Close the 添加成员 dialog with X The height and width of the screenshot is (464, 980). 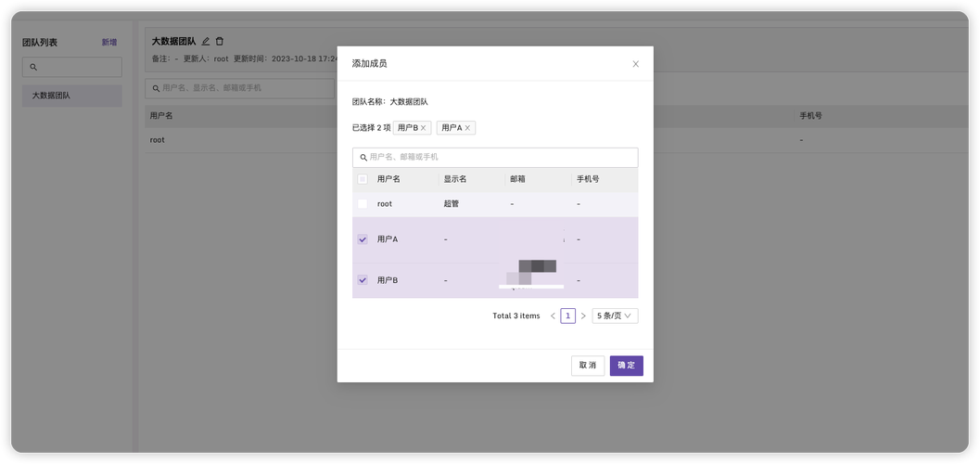(636, 64)
